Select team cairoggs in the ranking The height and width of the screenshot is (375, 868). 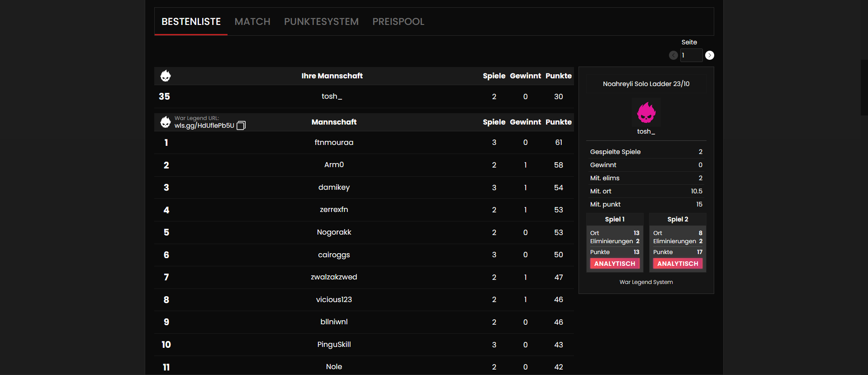coord(364,255)
